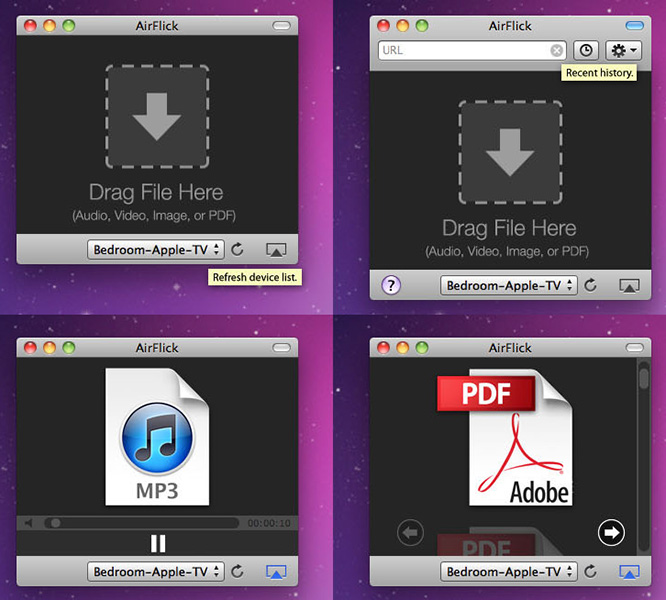Click the MP3 playback progress slider
This screenshot has height=600, width=666.
[x=141, y=523]
